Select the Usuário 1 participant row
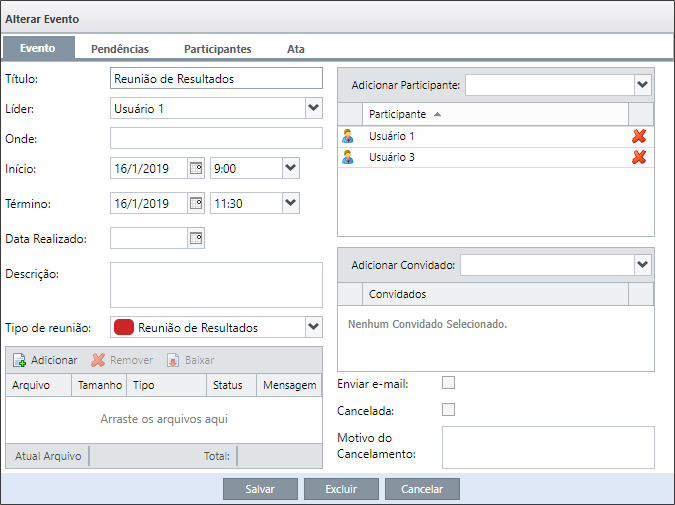The width and height of the screenshot is (675, 505). [x=496, y=136]
